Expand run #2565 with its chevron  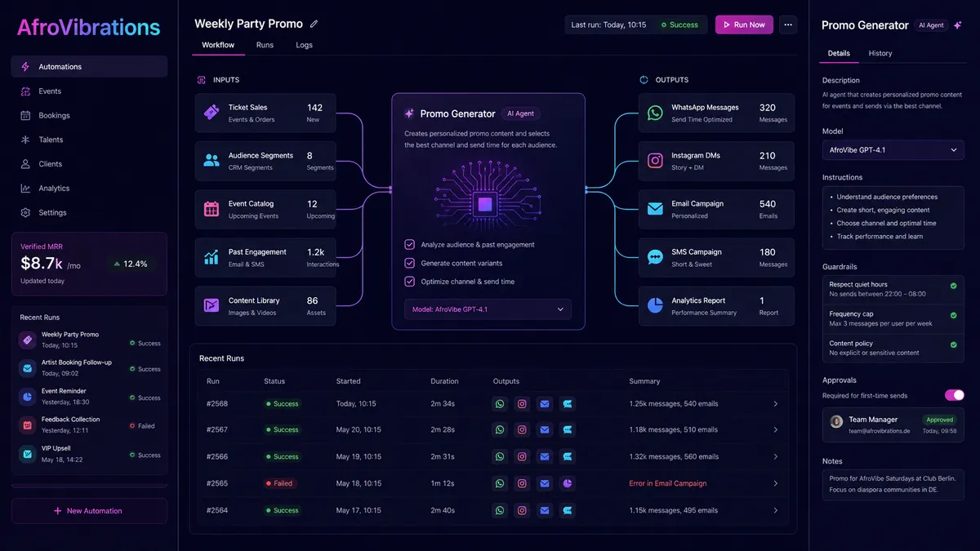[x=775, y=483]
